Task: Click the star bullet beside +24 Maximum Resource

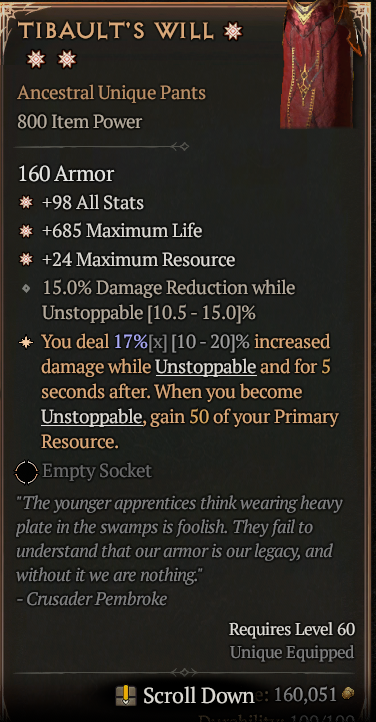Action: 26,259
